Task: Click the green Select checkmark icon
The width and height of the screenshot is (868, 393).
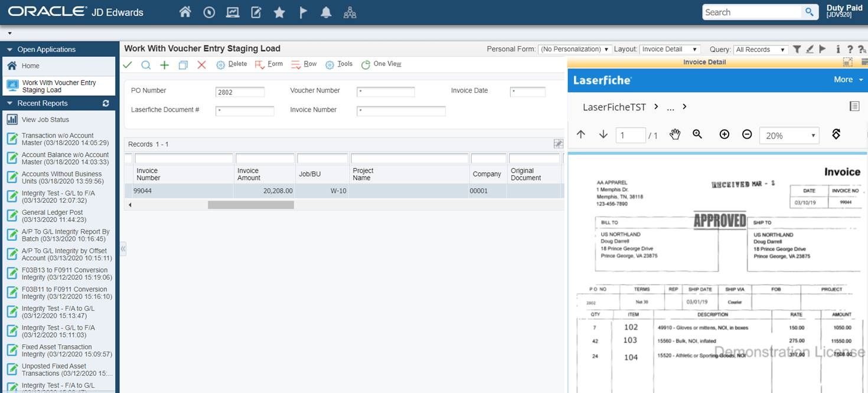Action: (128, 64)
